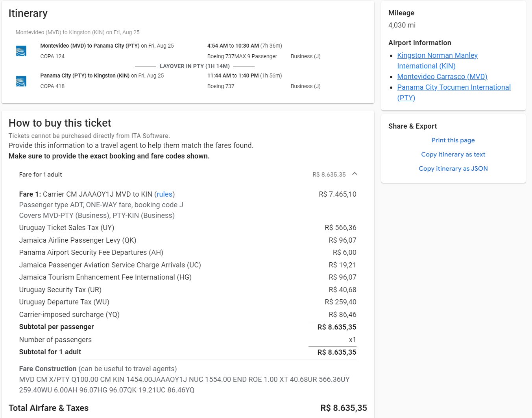Click the Fare for 1 adult header
The image size is (532, 418).
[41, 175]
